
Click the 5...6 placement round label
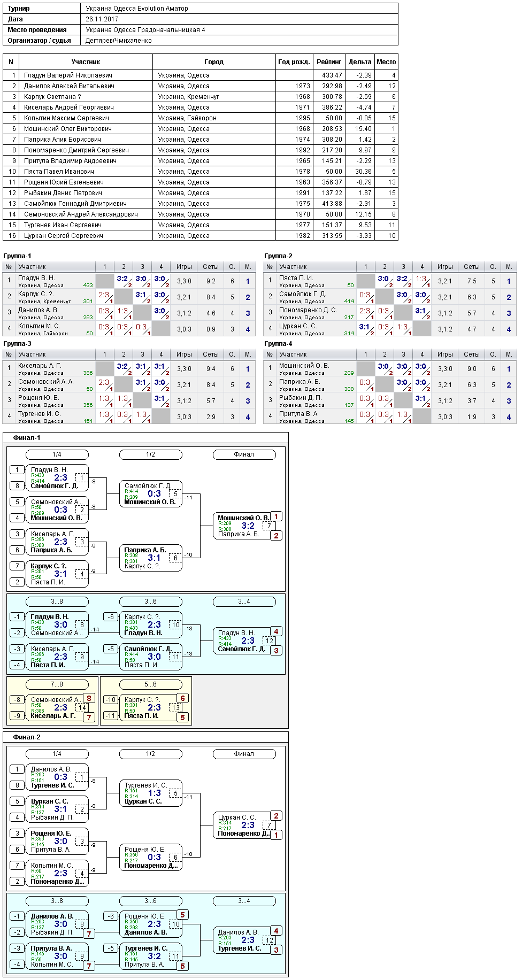click(x=150, y=684)
